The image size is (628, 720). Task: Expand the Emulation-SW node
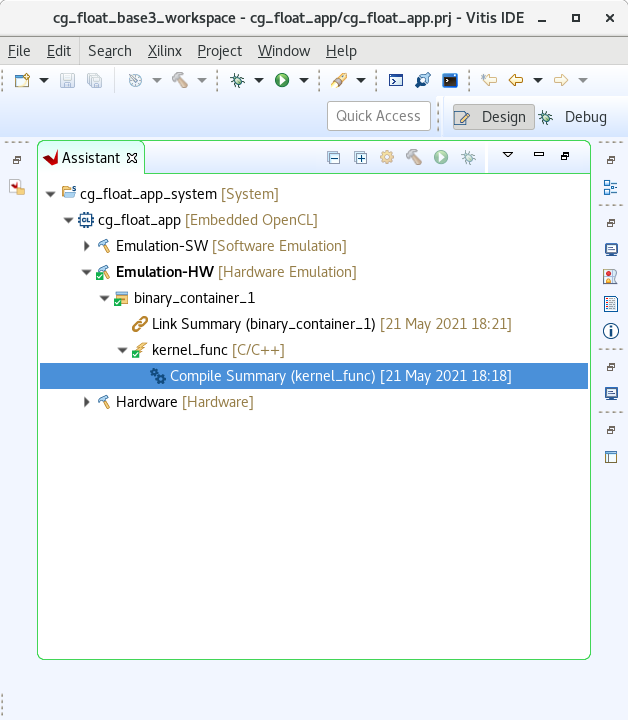(87, 246)
